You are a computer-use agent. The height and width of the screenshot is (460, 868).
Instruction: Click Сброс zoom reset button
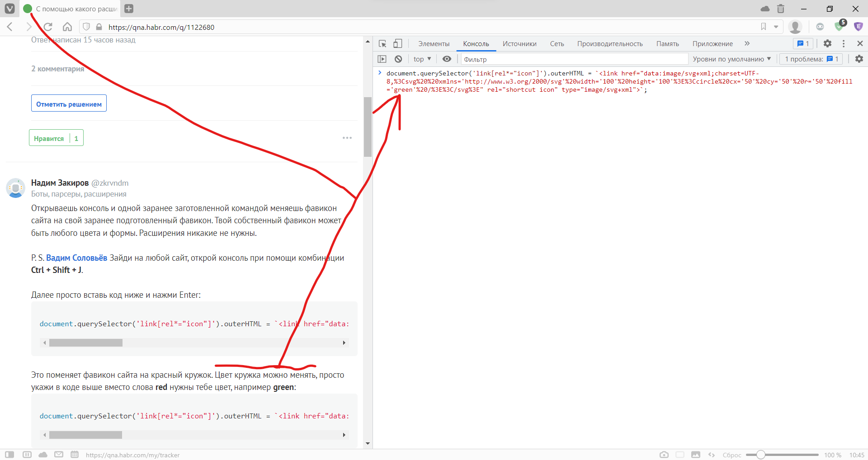click(731, 455)
